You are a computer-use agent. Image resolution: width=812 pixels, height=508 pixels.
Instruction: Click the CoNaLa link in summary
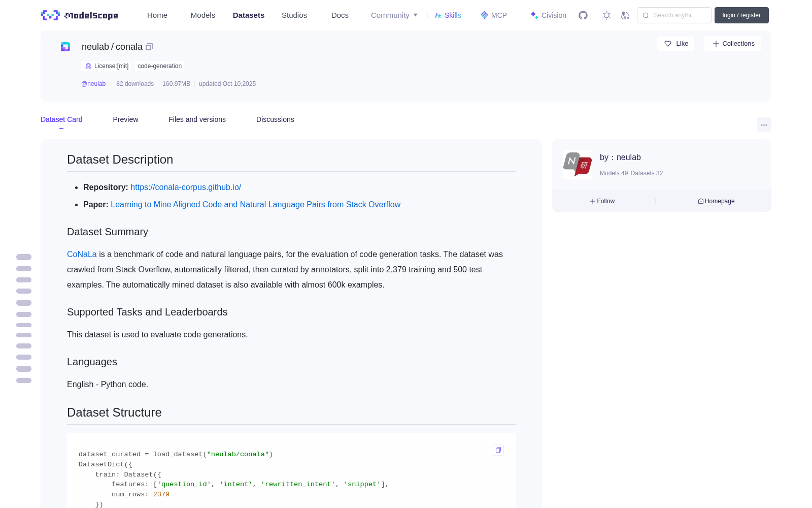coord(82,254)
